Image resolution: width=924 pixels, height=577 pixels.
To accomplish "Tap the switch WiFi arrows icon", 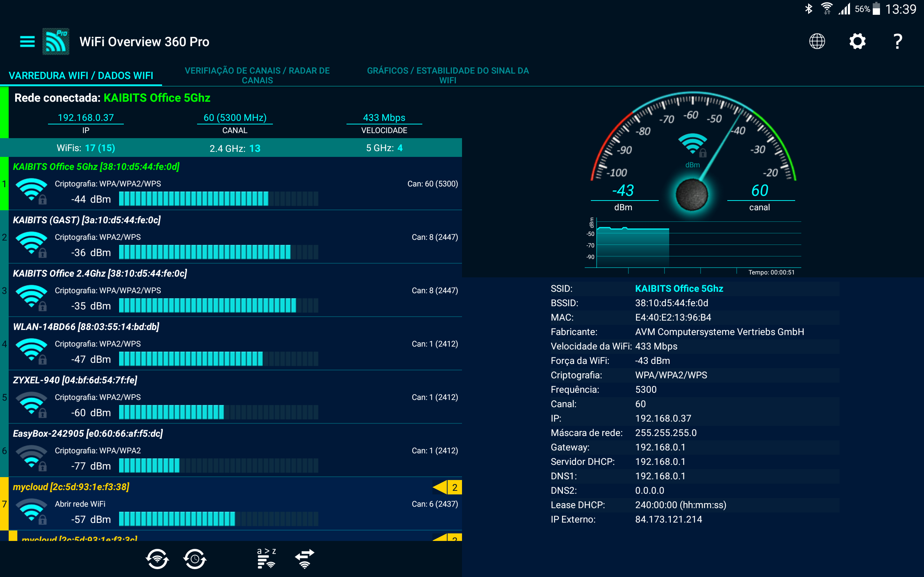I will coord(304,559).
